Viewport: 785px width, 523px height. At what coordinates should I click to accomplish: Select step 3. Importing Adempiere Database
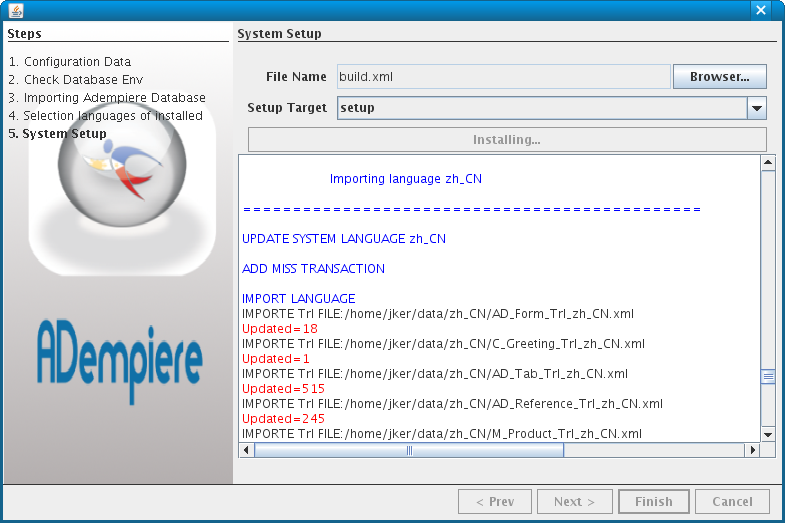[x=107, y=98]
